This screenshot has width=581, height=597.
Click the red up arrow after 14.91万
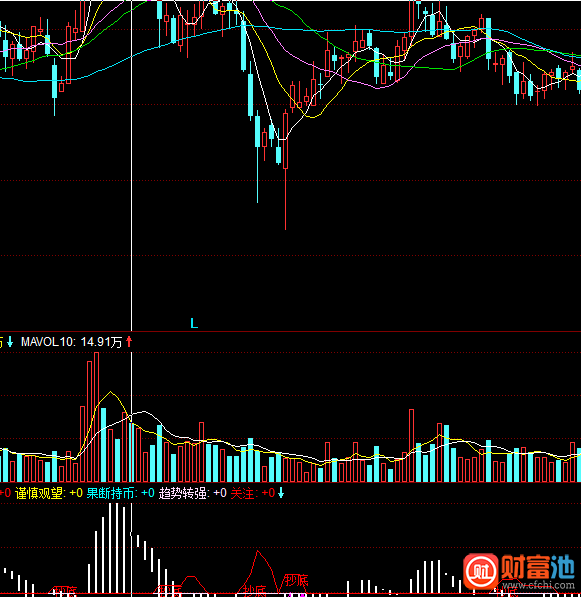129,342
